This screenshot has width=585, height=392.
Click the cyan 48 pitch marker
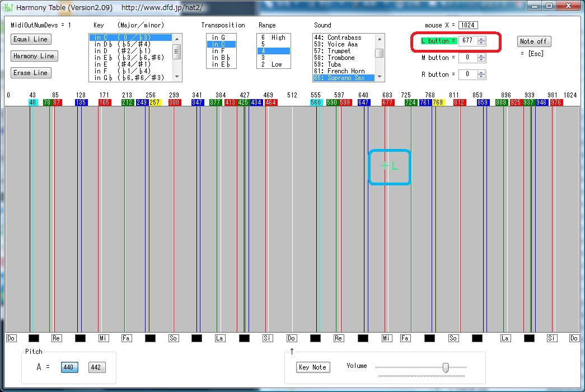coord(33,102)
